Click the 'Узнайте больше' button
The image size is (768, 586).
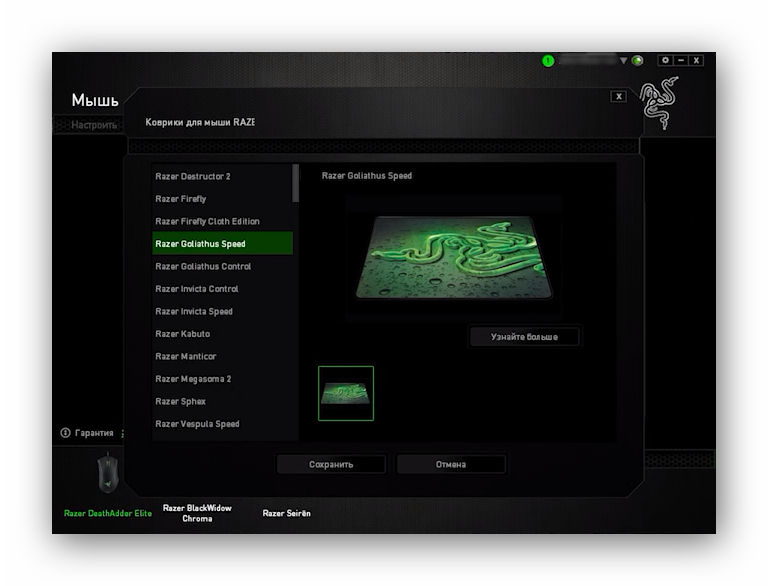click(524, 337)
